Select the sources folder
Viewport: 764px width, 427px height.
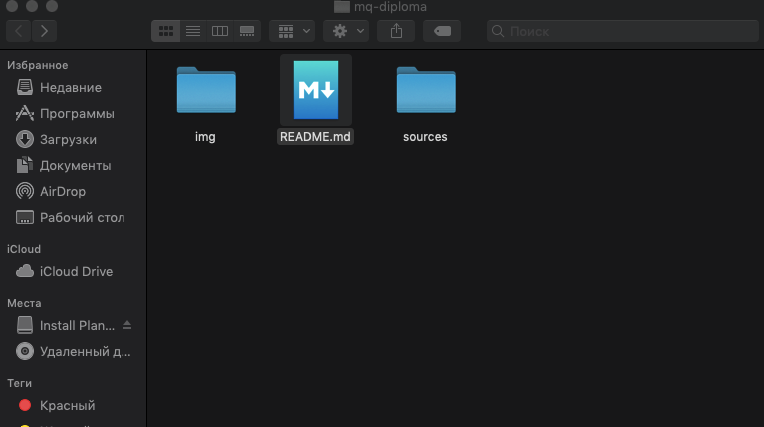coord(426,90)
